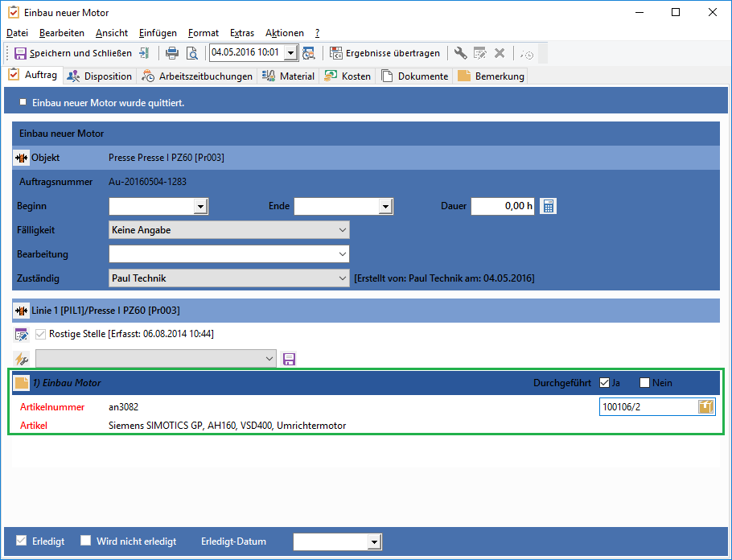Click the Erstellt von: Paul Technik text
The width and height of the screenshot is (732, 560).
(x=444, y=278)
